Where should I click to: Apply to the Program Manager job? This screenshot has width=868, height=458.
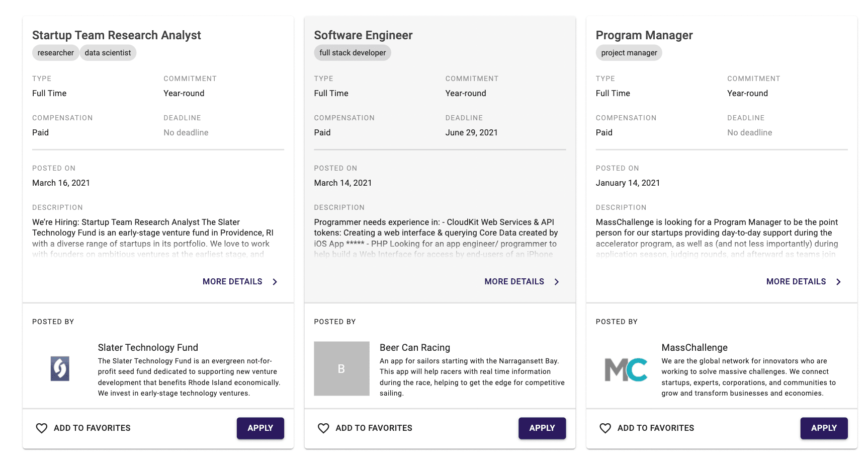[823, 428]
